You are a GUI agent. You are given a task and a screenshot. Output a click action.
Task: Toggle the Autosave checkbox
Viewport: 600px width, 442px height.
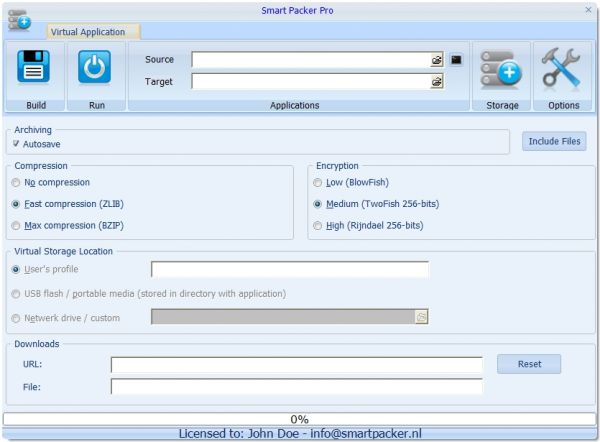pyautogui.click(x=16, y=144)
